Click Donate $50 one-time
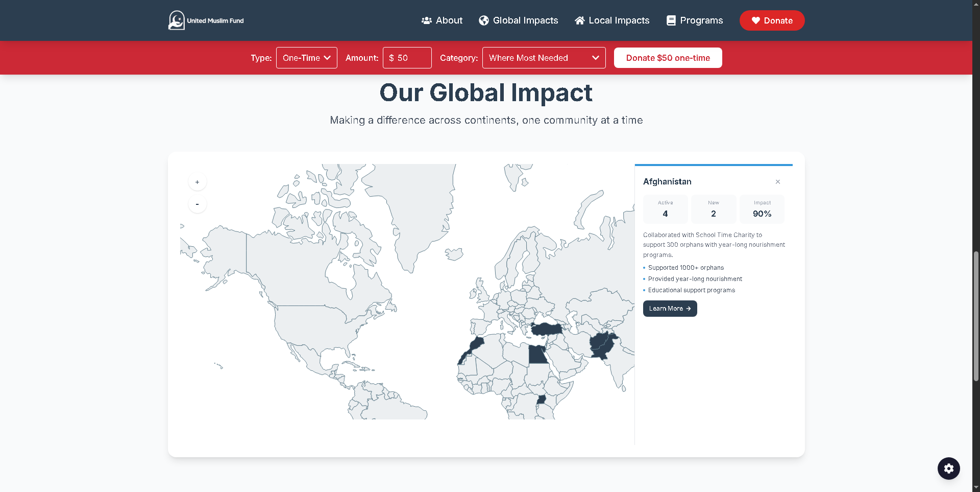Image resolution: width=980 pixels, height=492 pixels. pyautogui.click(x=668, y=58)
